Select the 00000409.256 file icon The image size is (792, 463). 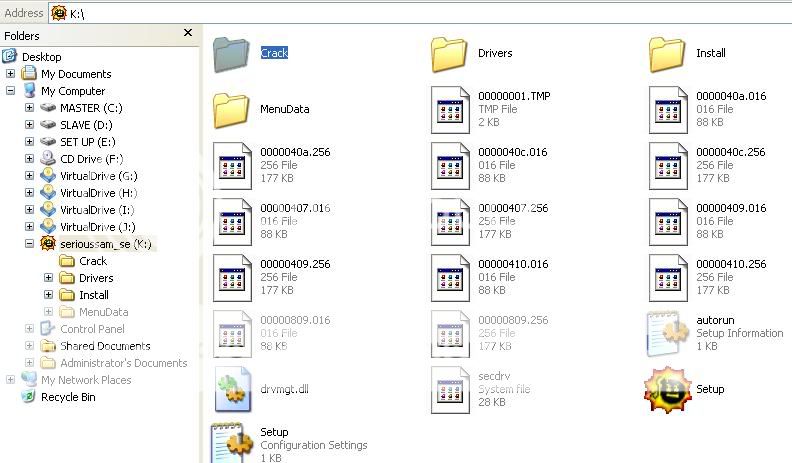click(232, 278)
